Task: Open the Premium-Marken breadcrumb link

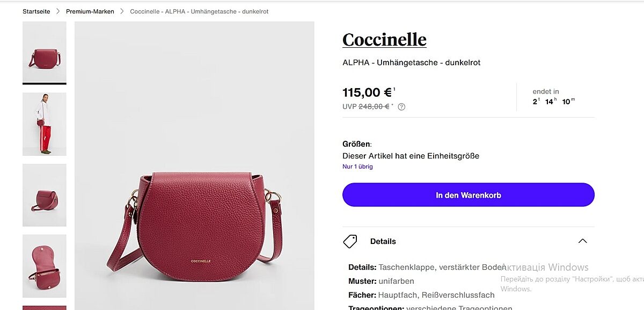Action: coord(90,11)
